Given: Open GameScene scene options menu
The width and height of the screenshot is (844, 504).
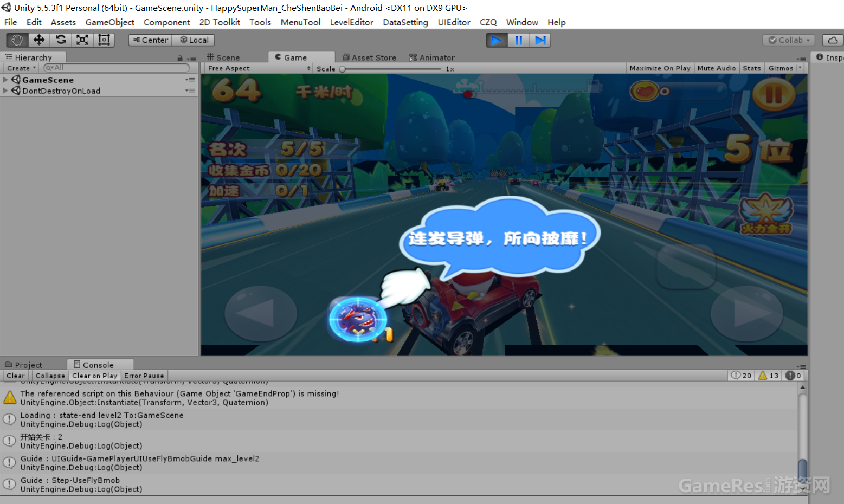Looking at the screenshot, I should click(x=190, y=80).
